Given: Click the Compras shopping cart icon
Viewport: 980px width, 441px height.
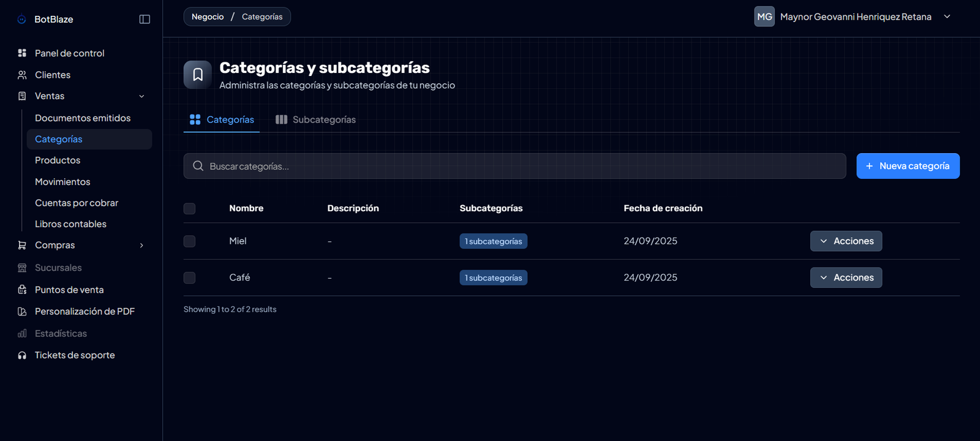Looking at the screenshot, I should tap(22, 245).
